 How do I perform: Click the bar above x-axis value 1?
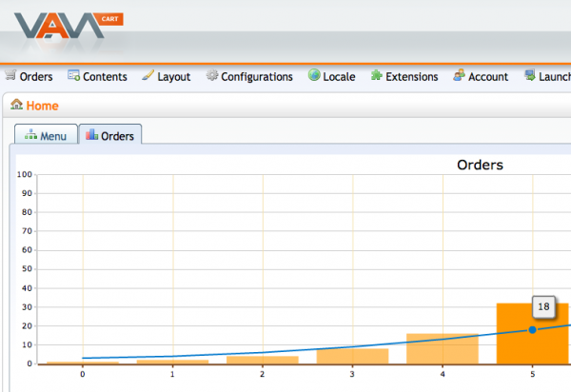point(172,362)
